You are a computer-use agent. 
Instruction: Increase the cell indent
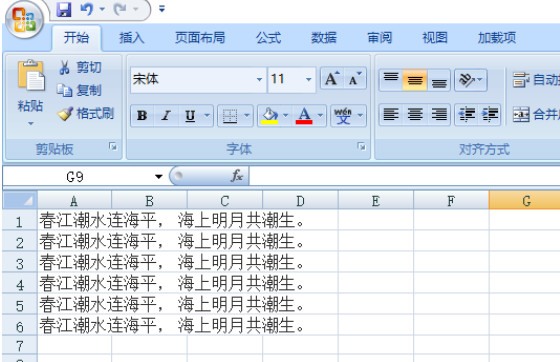tap(490, 115)
